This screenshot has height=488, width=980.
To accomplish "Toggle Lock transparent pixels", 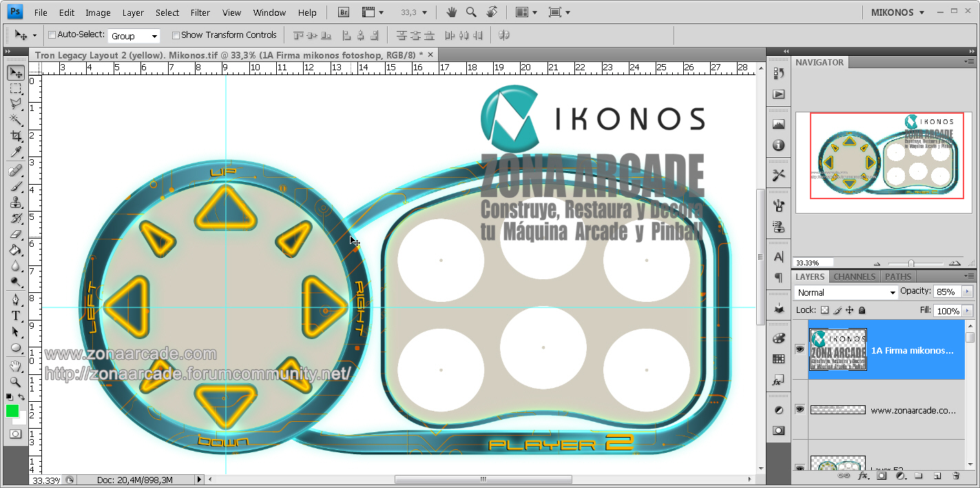I will pyautogui.click(x=825, y=310).
